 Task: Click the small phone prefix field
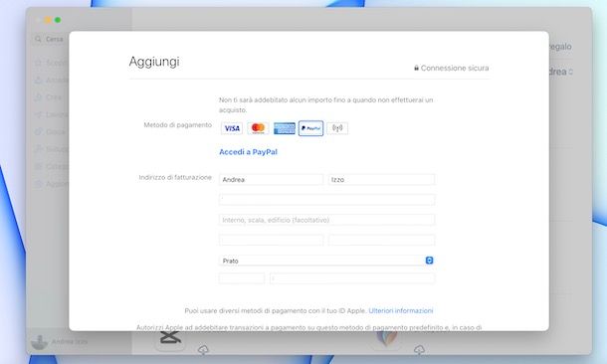click(x=242, y=278)
